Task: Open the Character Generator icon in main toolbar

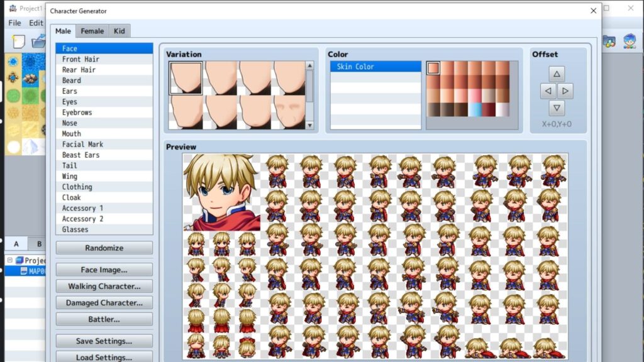Action: coord(629,41)
